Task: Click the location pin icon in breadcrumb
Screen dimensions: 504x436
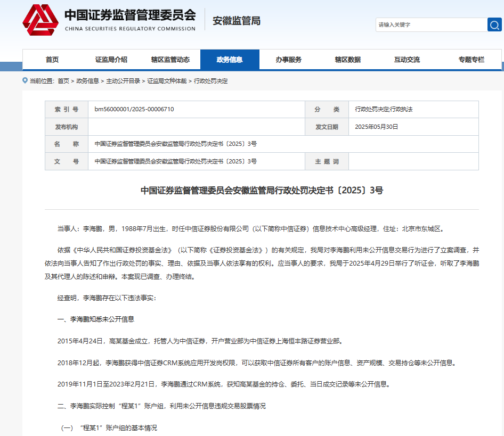Action: (25, 80)
